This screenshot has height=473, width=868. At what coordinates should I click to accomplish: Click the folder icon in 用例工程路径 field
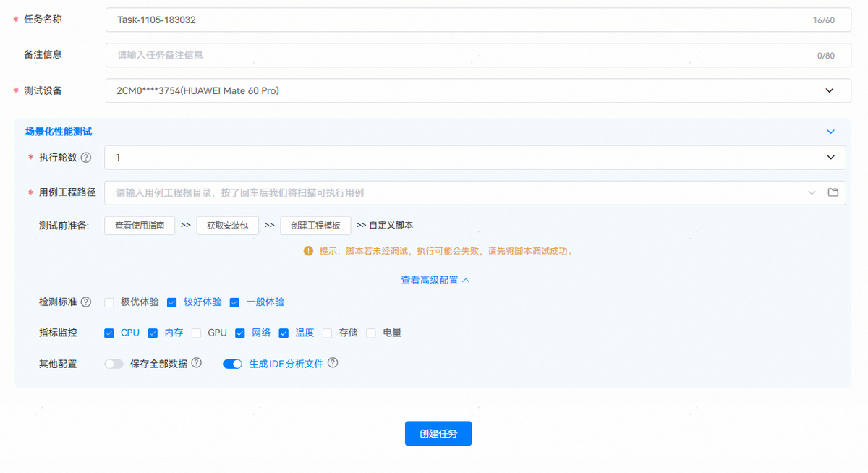(x=833, y=192)
